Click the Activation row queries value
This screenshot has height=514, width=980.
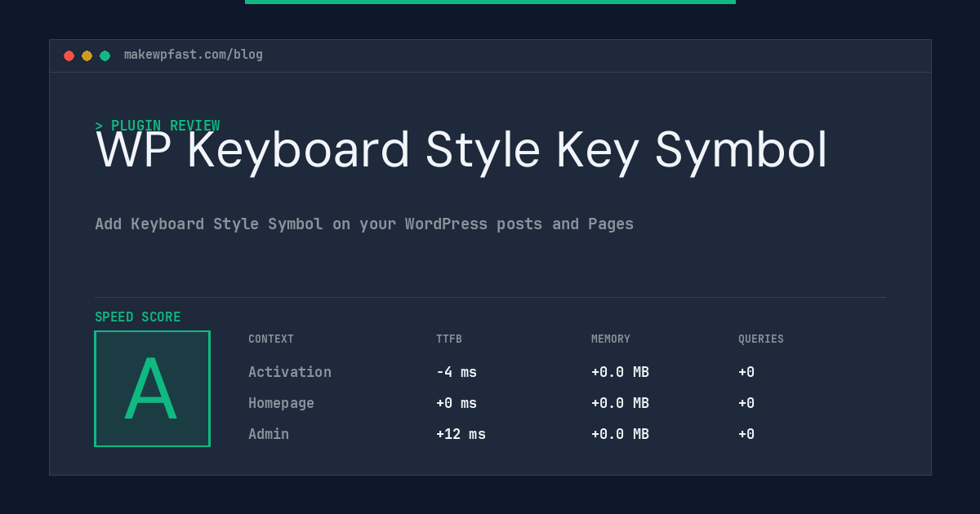point(746,372)
